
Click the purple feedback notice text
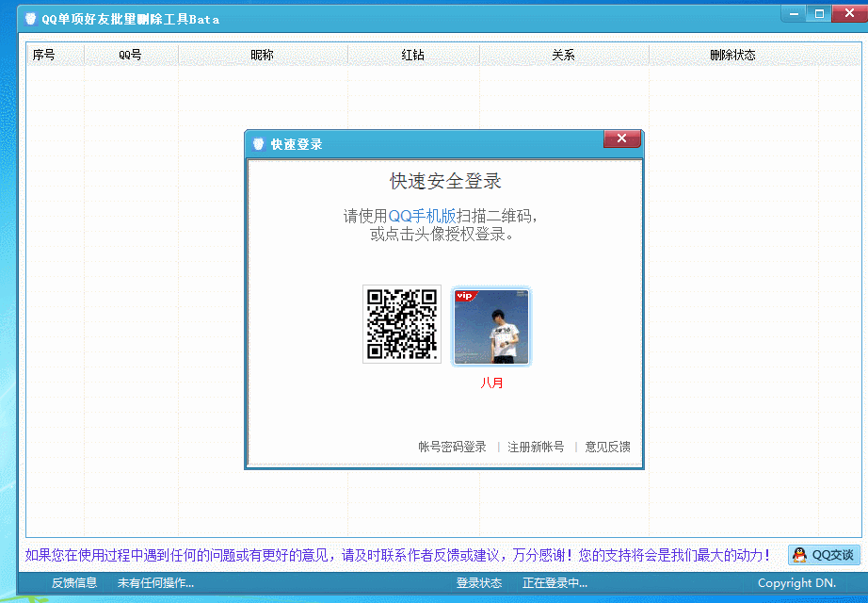pos(397,555)
